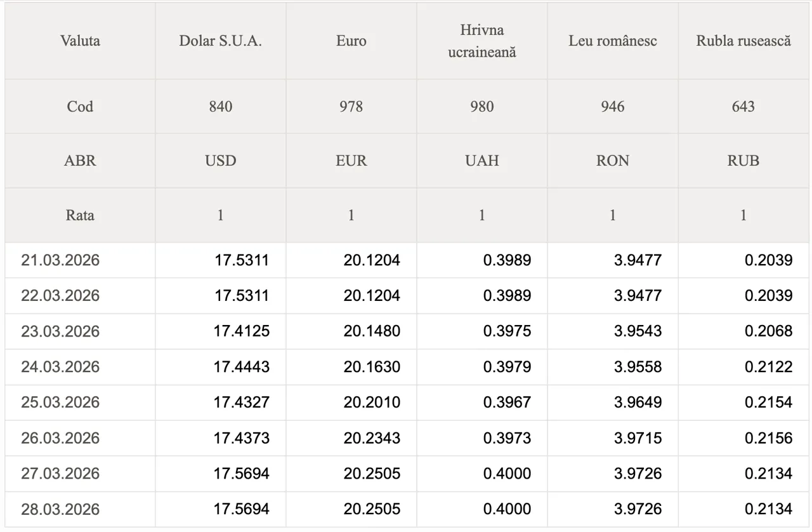Screen dimensions: 812x532
Task: Click the Valuta header cell
Action: click(x=80, y=41)
